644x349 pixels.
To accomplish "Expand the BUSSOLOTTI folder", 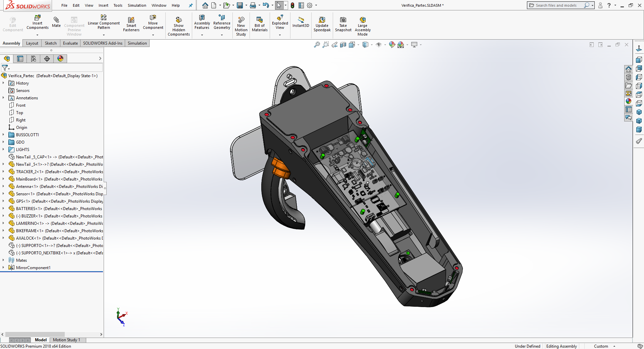I will (x=3, y=135).
